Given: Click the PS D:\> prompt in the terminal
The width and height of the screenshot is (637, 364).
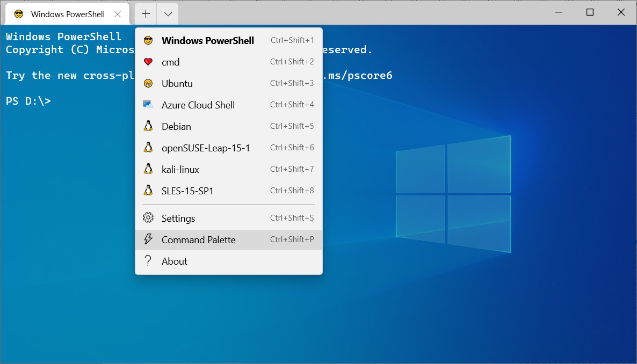Looking at the screenshot, I should coord(28,101).
